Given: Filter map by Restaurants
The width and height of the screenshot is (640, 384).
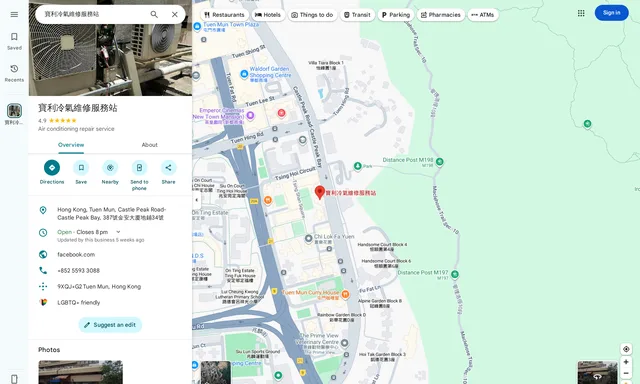Looking at the screenshot, I should [224, 15].
